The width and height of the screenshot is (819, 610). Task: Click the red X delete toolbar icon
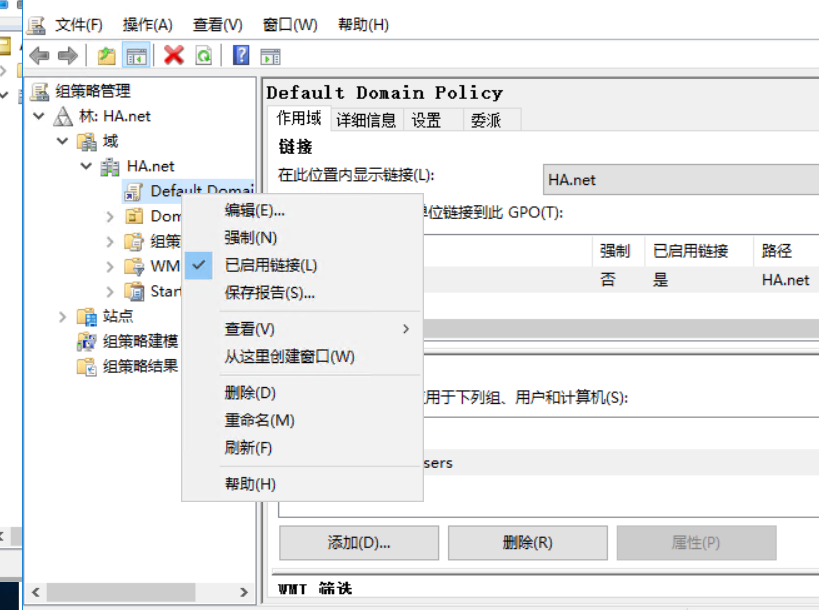pos(174,56)
